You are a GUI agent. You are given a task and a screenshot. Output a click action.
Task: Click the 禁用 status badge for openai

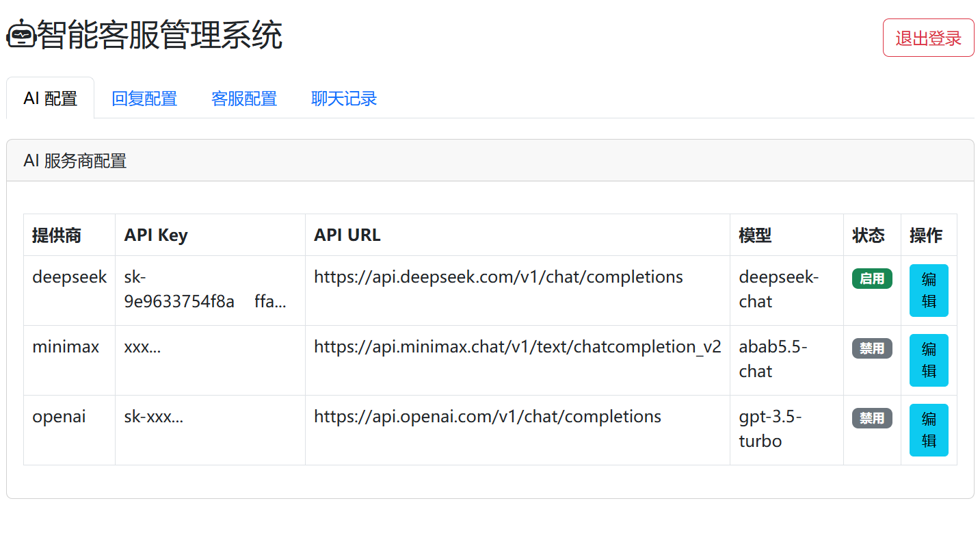click(x=871, y=418)
